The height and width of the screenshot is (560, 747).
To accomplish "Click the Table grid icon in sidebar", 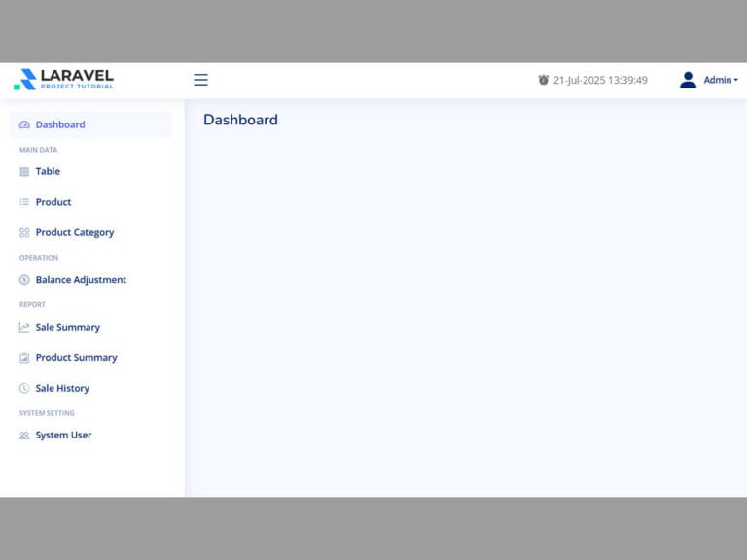I will pos(24,172).
